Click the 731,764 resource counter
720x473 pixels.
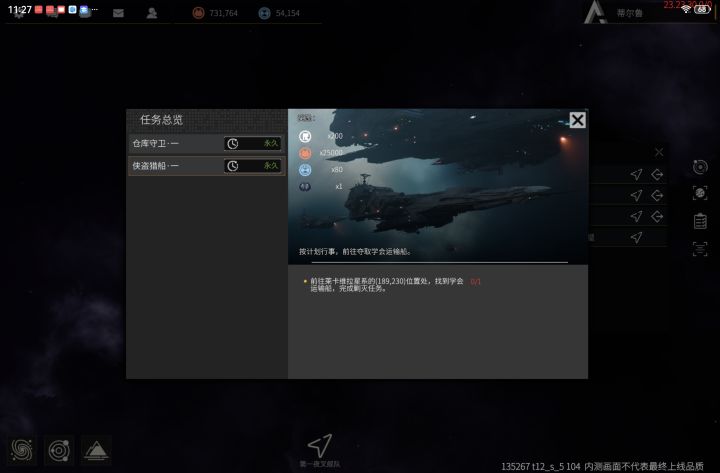point(215,13)
